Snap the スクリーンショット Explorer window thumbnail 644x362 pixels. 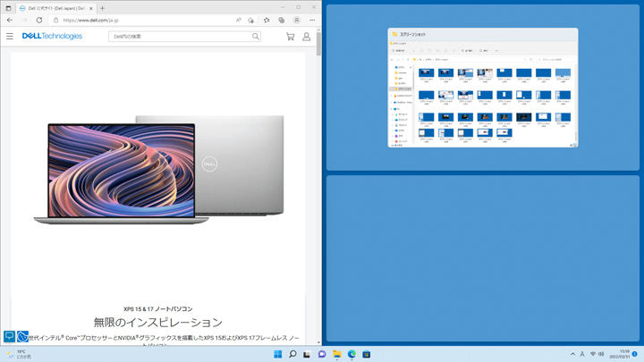(483, 88)
